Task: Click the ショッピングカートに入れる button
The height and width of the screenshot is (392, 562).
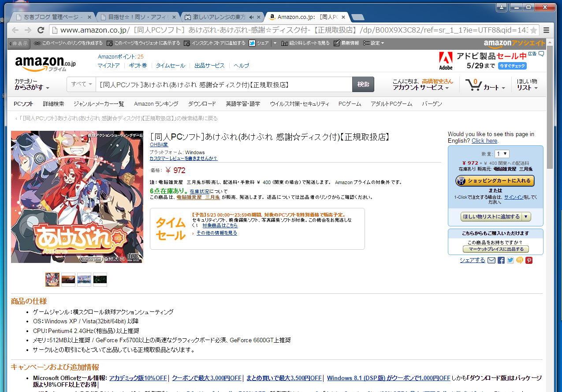Action: coord(495,181)
